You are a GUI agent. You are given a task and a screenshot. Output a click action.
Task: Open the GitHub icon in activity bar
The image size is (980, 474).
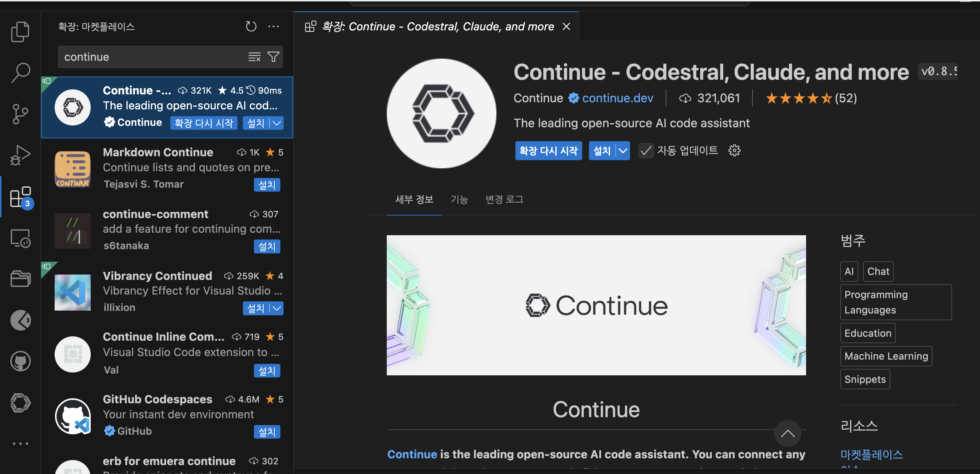20,361
